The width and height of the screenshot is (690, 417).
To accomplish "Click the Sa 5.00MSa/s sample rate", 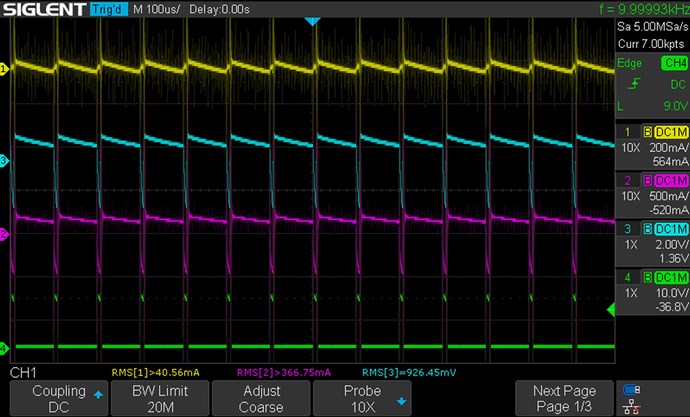I will click(x=653, y=26).
